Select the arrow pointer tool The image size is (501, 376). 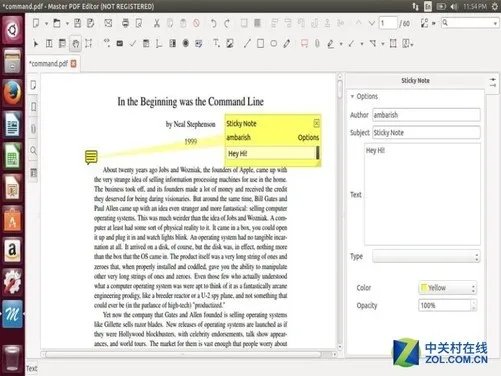[36, 44]
